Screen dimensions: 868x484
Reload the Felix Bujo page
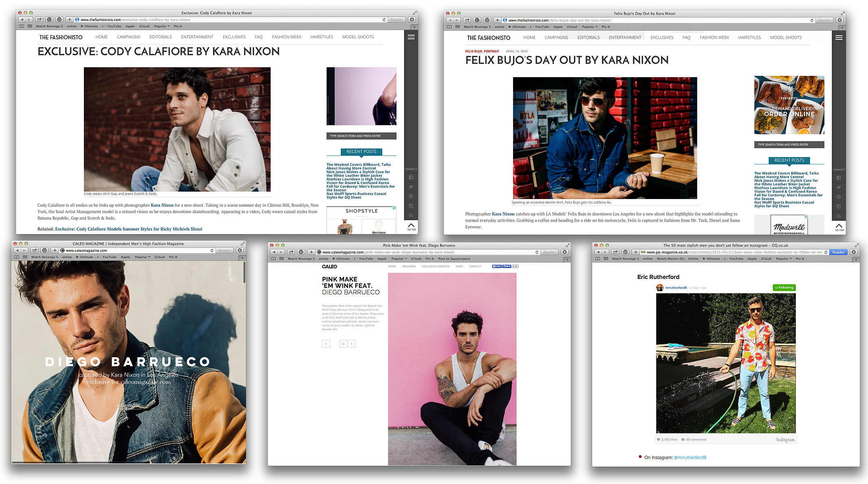(812, 20)
